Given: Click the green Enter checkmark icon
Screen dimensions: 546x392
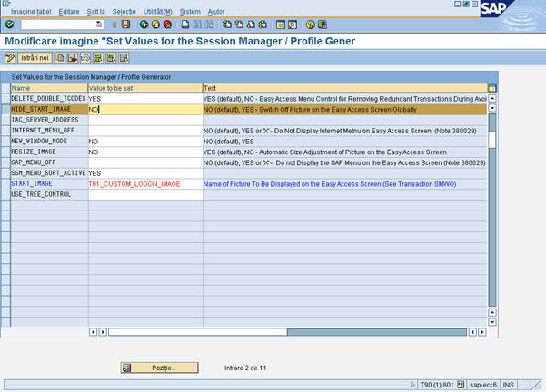Looking at the screenshot, I should (9, 24).
